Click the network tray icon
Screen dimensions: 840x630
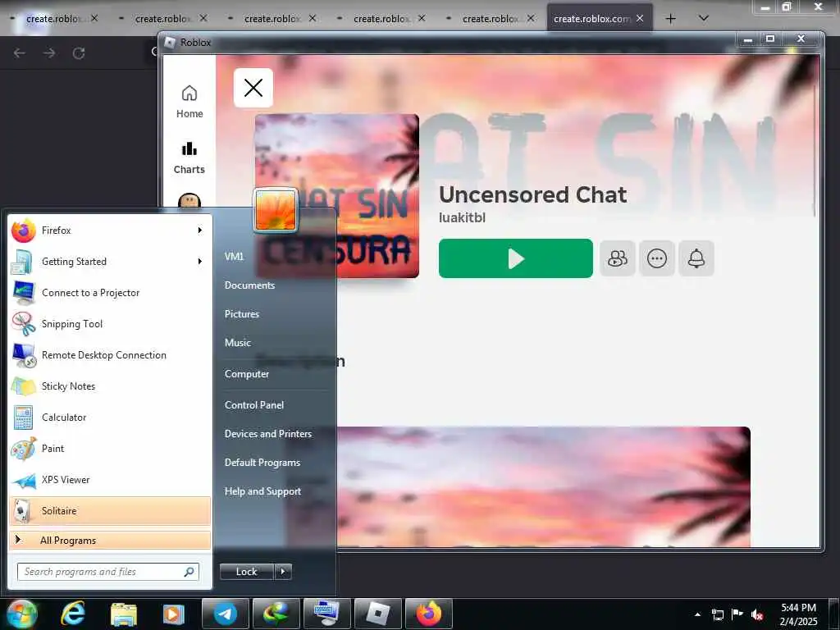717,614
